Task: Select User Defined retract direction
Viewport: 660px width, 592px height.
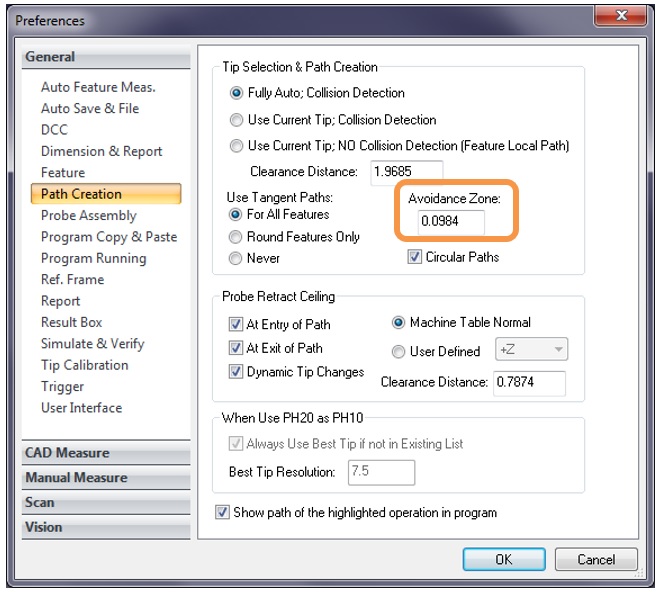Action: [x=398, y=351]
